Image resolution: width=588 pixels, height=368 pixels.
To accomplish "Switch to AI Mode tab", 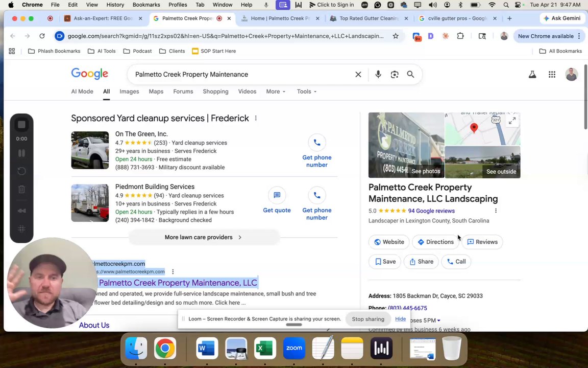I will [82, 91].
